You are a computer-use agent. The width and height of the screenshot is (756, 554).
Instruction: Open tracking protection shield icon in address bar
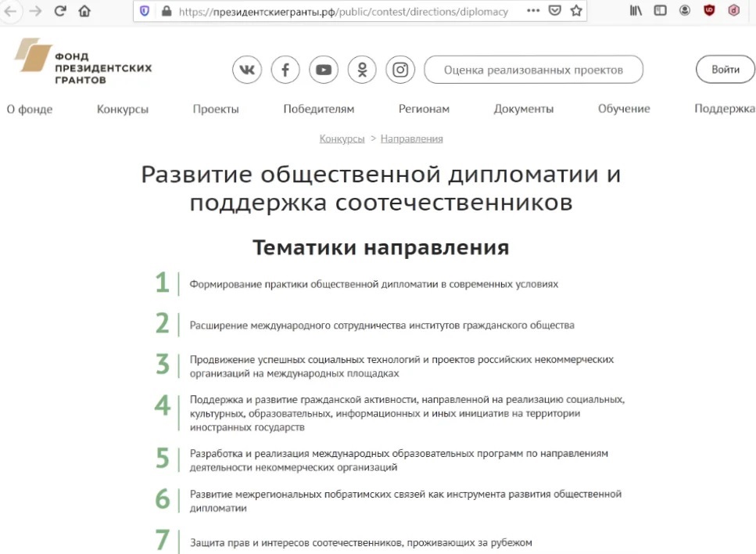click(145, 11)
